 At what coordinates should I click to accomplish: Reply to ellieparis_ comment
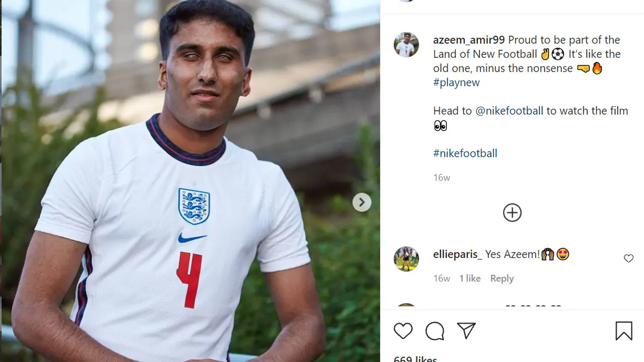[502, 279]
